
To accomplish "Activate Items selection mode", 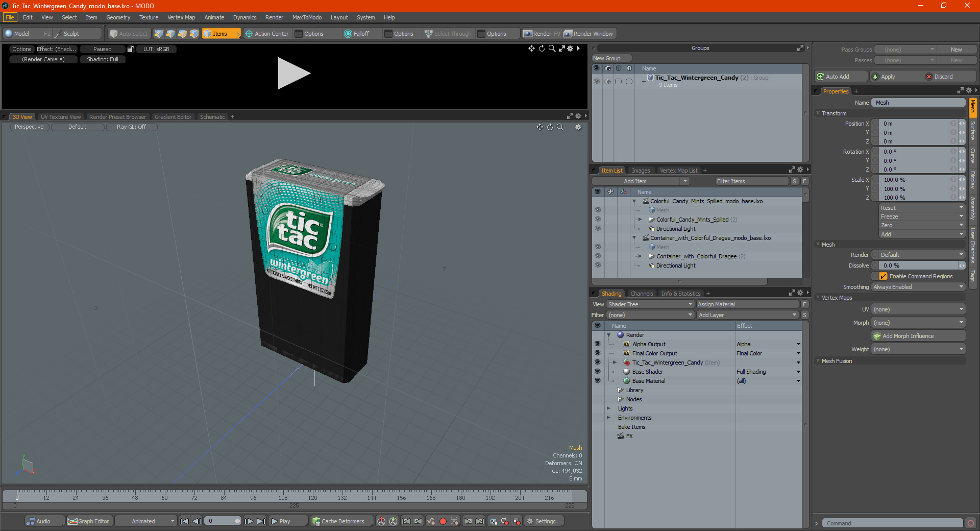I will click(x=221, y=34).
